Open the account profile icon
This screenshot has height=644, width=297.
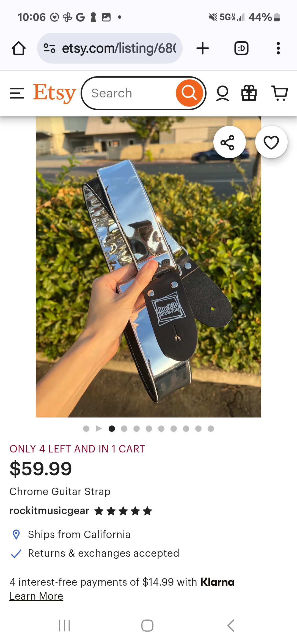click(x=222, y=93)
